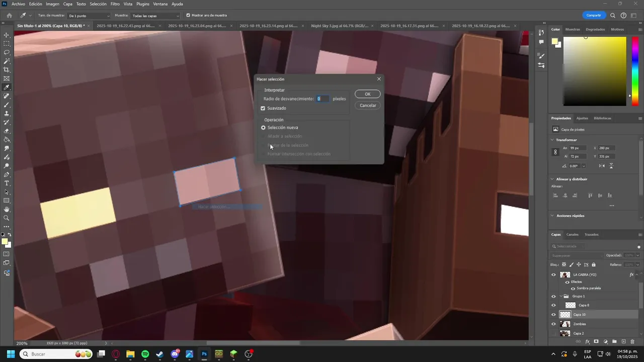Collapse the Acciones rápidas section
Screen dimensions: 644x362
552,216
